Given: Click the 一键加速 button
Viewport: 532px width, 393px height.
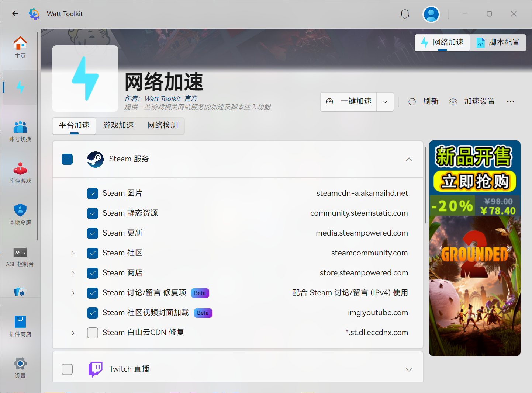Looking at the screenshot, I should 349,102.
